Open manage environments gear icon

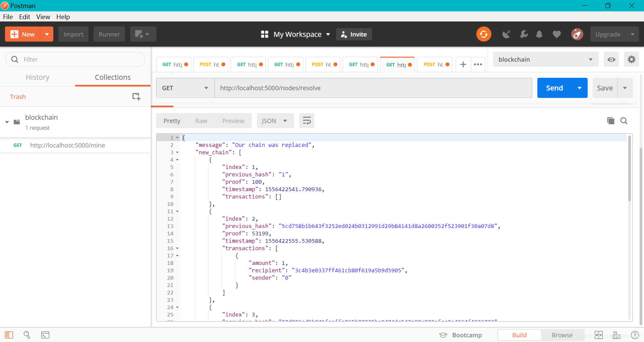(x=632, y=60)
